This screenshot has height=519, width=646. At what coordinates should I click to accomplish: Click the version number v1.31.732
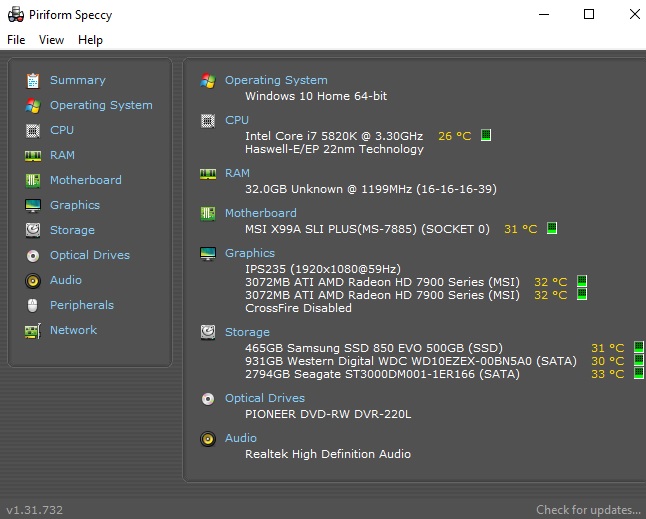pyautogui.click(x=35, y=510)
